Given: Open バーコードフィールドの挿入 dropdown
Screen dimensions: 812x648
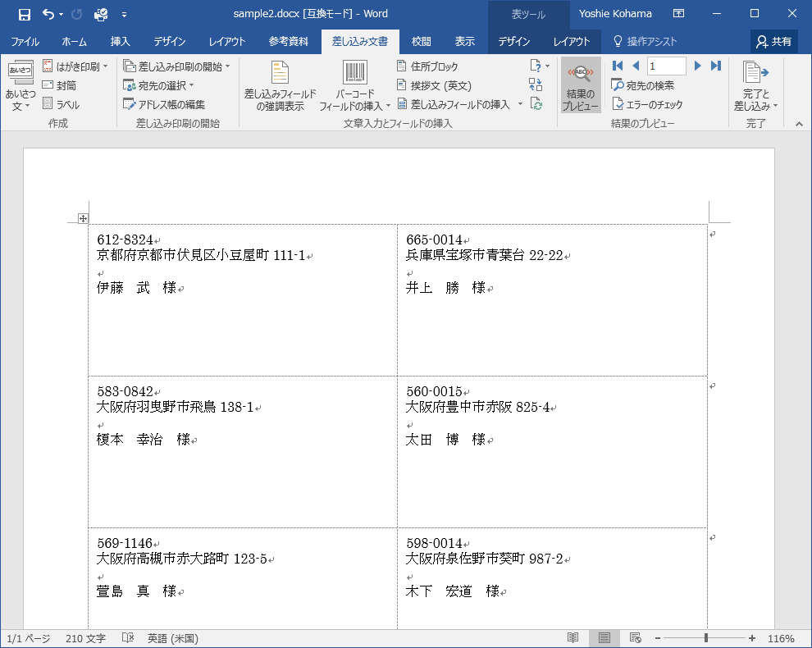Looking at the screenshot, I should pyautogui.click(x=354, y=86).
